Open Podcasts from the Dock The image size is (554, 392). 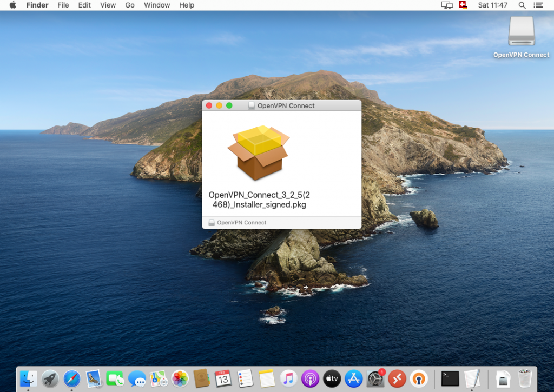310,378
